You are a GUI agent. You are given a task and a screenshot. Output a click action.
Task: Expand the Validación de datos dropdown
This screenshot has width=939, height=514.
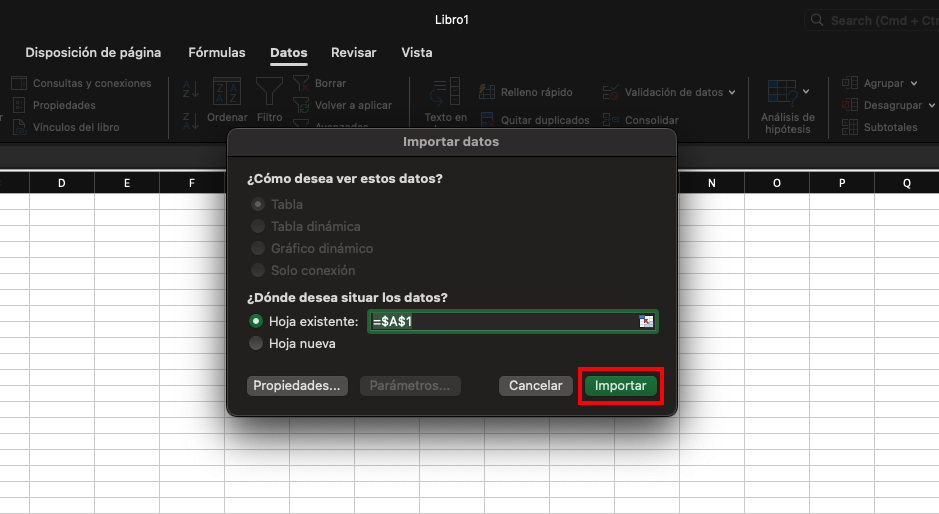[x=732, y=92]
